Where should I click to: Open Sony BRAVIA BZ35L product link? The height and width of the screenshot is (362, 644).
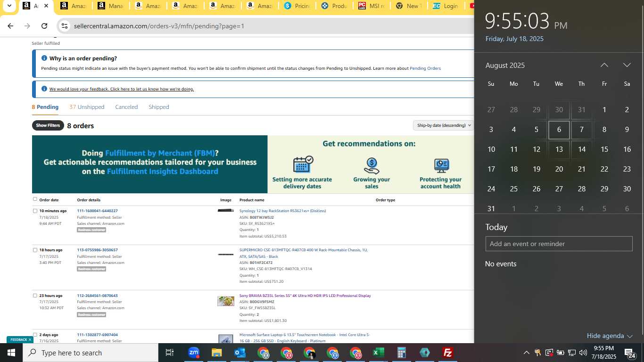point(305,296)
